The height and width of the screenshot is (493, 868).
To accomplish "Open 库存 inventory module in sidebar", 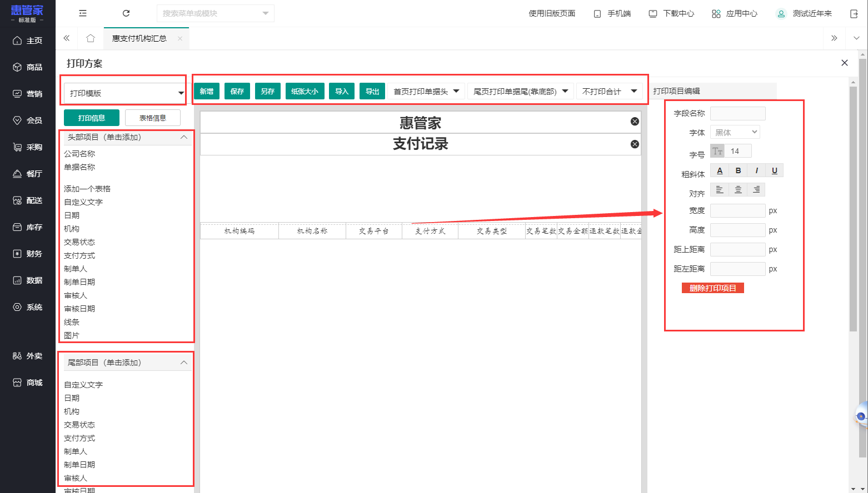I will (27, 227).
